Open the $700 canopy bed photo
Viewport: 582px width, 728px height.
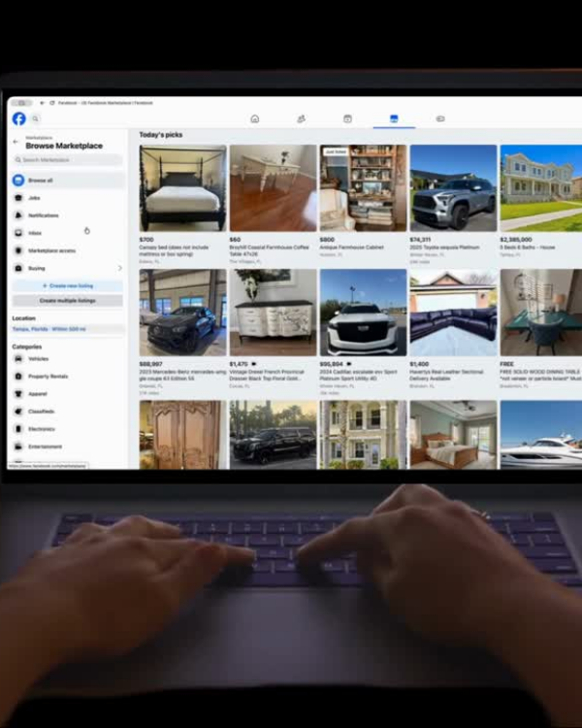click(183, 188)
